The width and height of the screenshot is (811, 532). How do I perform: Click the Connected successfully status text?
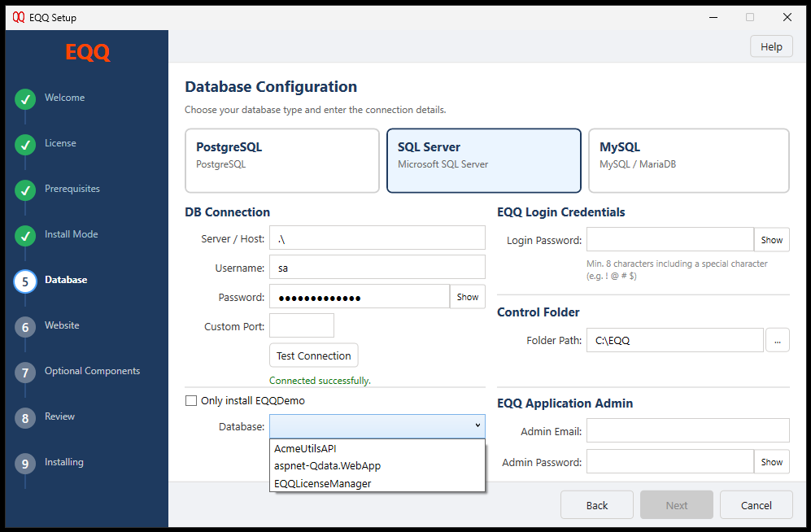[x=320, y=381]
